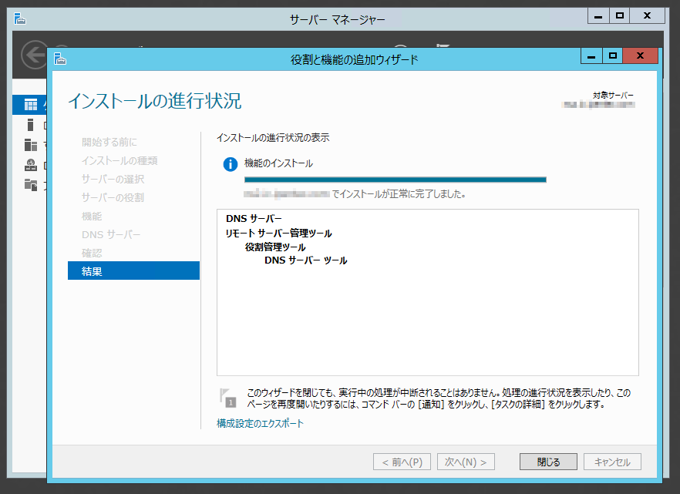Select the サーバーの選択 step in the wizard sidebar
Viewport: 680px width, 494px height.
(113, 179)
